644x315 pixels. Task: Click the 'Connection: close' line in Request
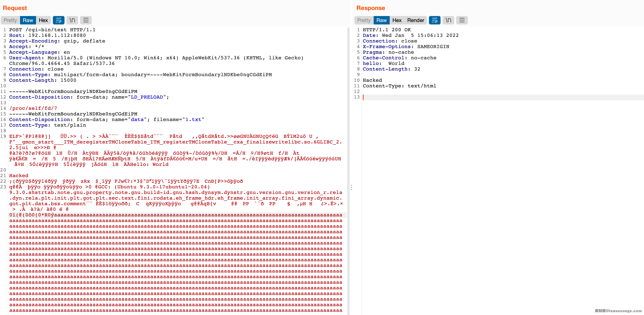click(x=36, y=69)
